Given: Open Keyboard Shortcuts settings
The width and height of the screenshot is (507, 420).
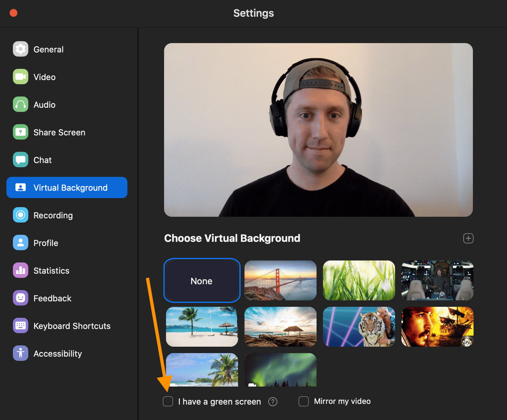Looking at the screenshot, I should (x=72, y=326).
